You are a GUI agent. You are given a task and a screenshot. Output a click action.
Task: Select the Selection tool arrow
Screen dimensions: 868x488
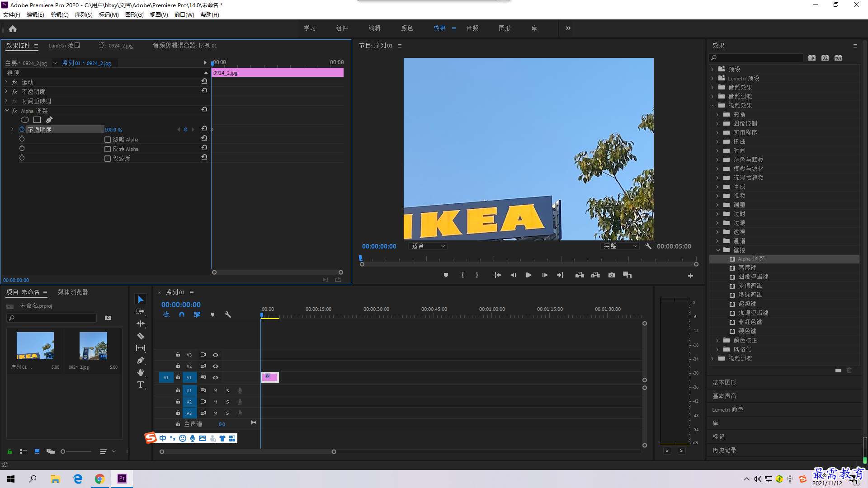coord(141,300)
